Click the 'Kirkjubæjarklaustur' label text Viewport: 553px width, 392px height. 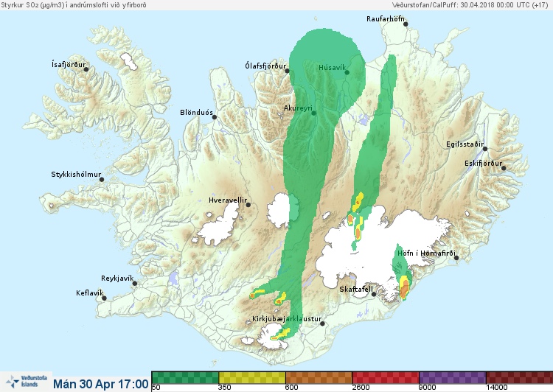point(287,319)
